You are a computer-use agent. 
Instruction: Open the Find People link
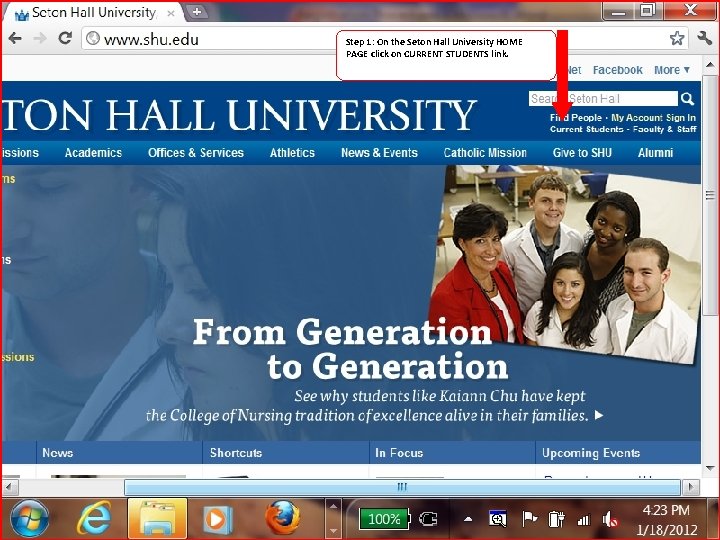tap(576, 118)
